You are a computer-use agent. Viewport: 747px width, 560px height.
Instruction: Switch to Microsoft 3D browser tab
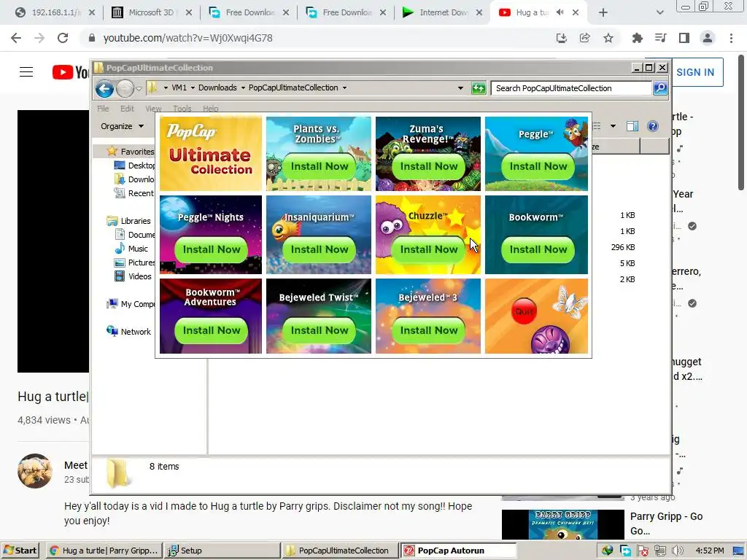150,12
